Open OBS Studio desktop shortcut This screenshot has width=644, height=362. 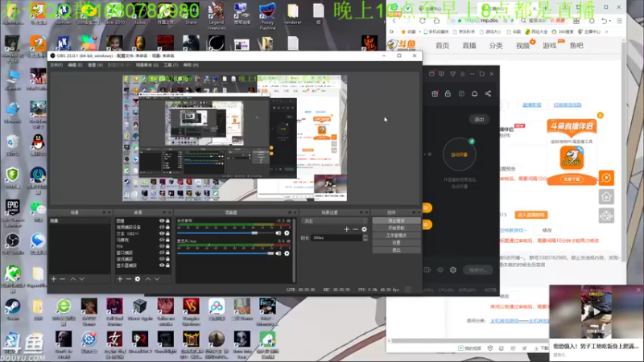tap(12, 244)
